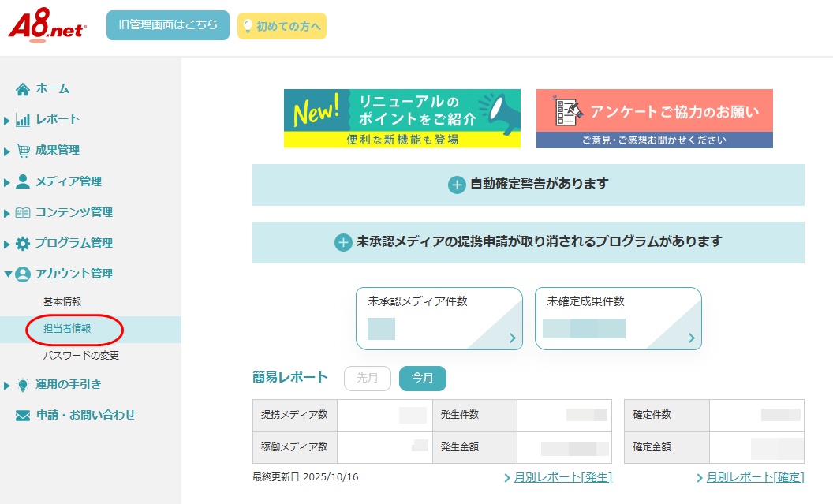
Task: Click the envelope icon for 申請・問い合わせ
Action: pyautogui.click(x=23, y=416)
